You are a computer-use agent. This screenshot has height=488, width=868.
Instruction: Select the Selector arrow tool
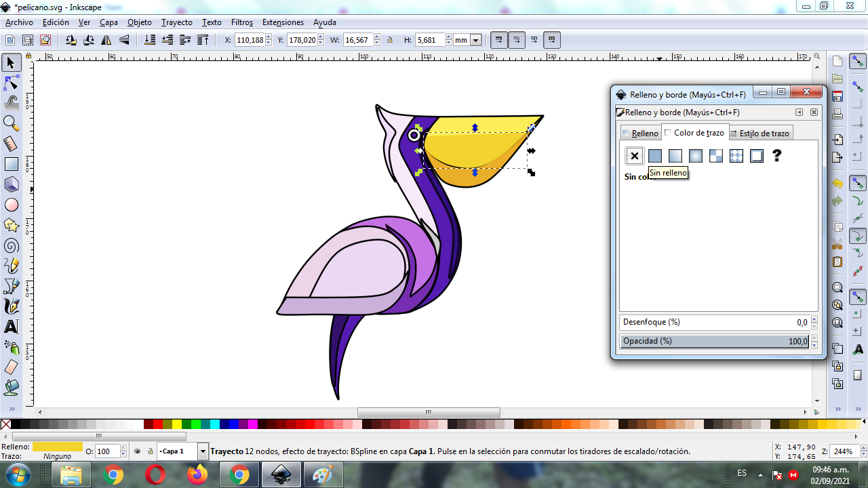pyautogui.click(x=11, y=63)
